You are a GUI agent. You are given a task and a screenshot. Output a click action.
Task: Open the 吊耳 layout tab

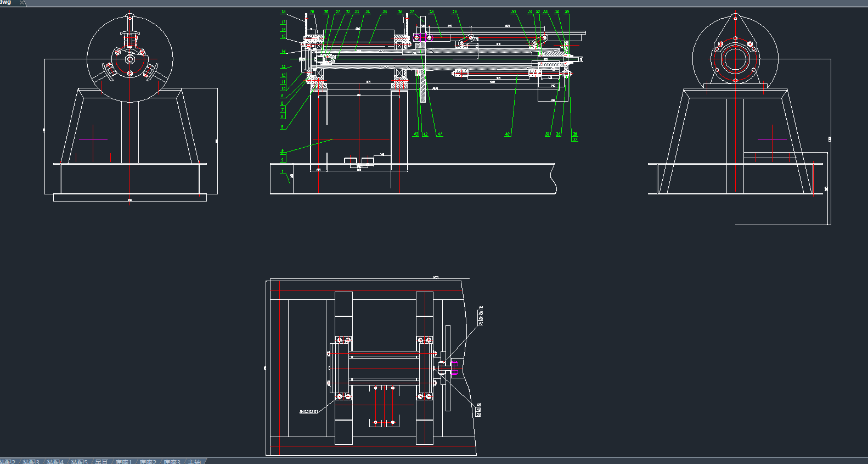pyautogui.click(x=102, y=462)
